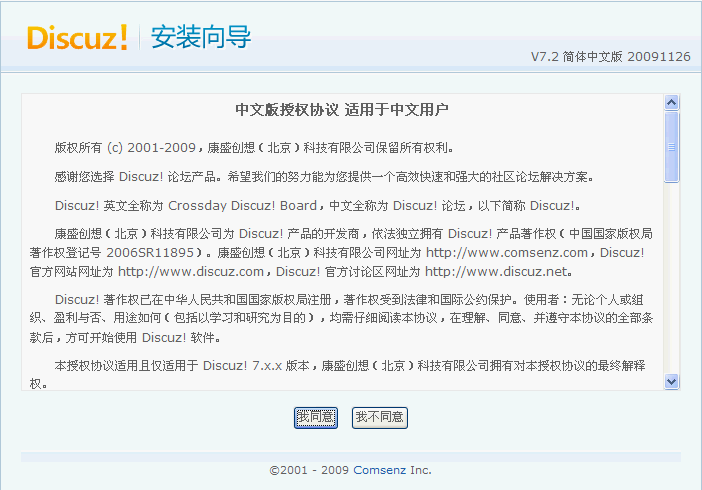The width and height of the screenshot is (702, 490).
Task: Click the license scrollbar up arrow
Action: pos(671,103)
